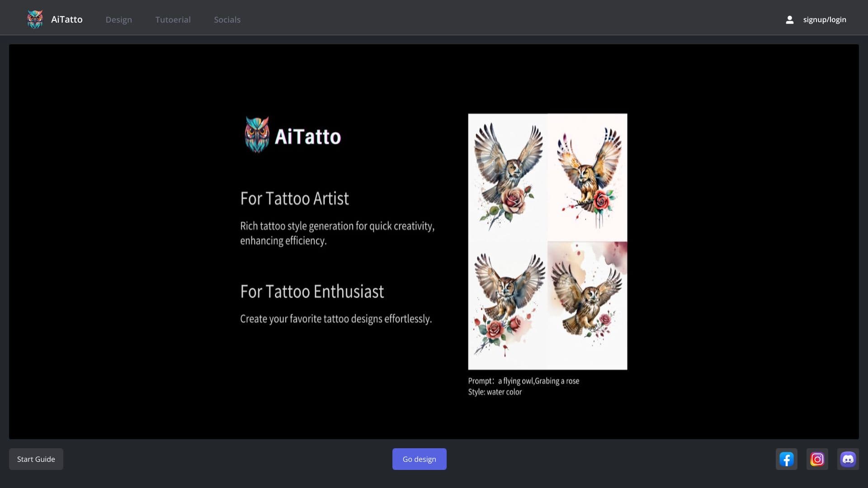Click the prompt text below the tattoo images
Screen dimensions: 868x488
[523, 381]
